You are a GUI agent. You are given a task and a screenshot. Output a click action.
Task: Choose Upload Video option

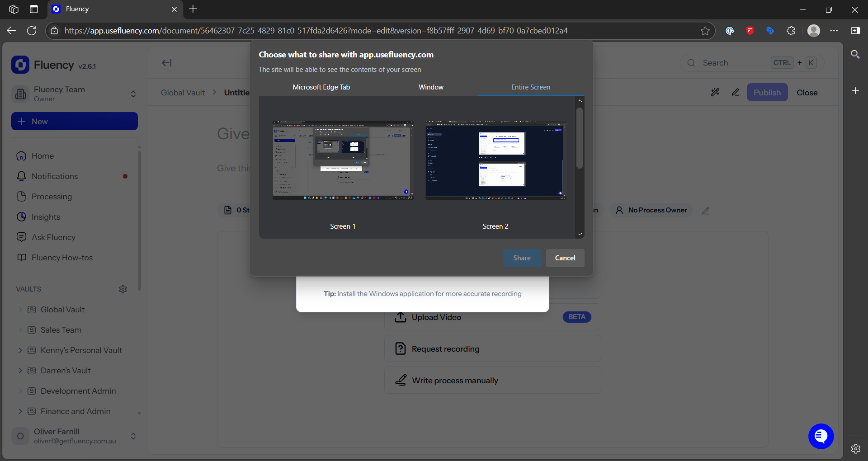pos(493,317)
